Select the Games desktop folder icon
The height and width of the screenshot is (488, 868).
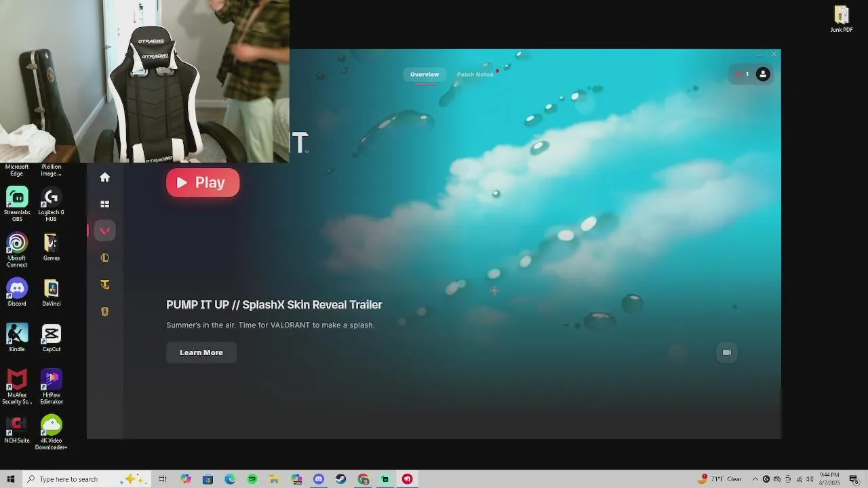coord(51,247)
